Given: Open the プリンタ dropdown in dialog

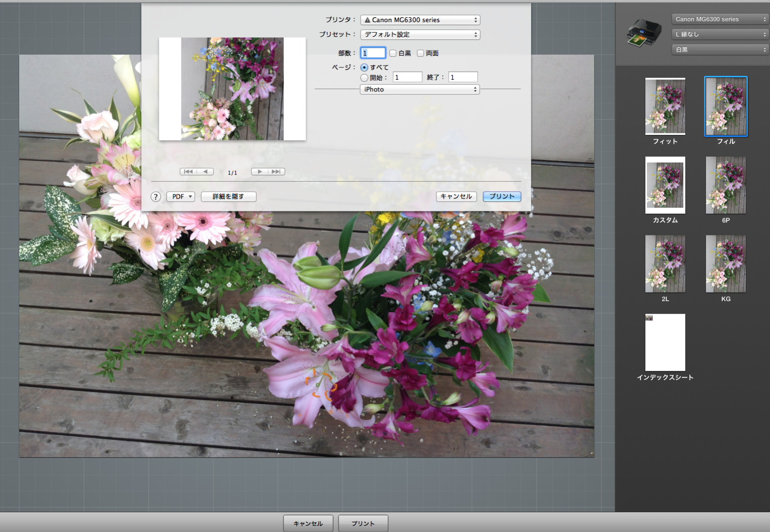Looking at the screenshot, I should pos(420,20).
